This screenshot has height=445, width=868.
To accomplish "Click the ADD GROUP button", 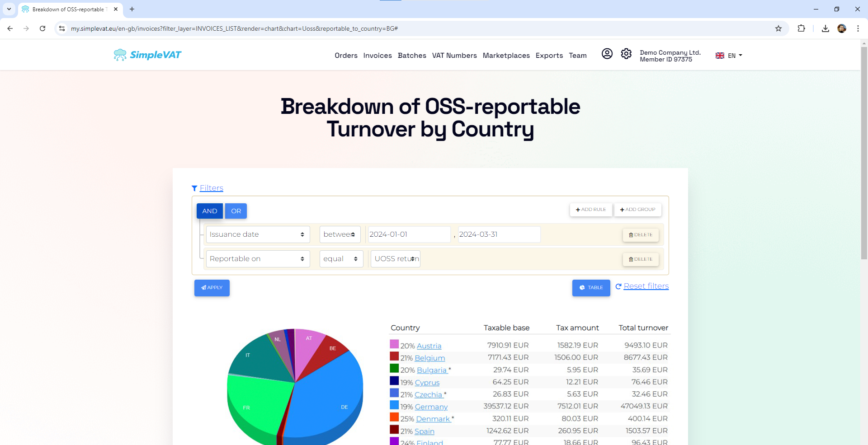I will pos(637,210).
